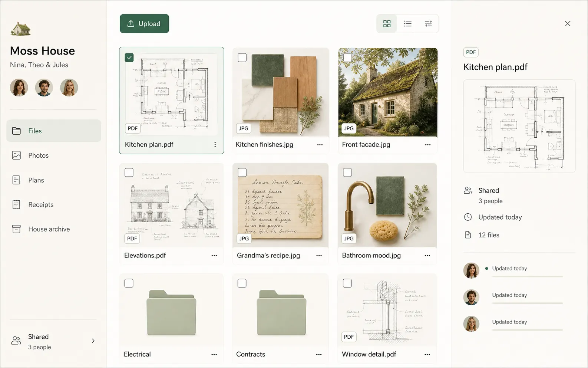Select the Front facade.jpg checkbox

(x=347, y=57)
